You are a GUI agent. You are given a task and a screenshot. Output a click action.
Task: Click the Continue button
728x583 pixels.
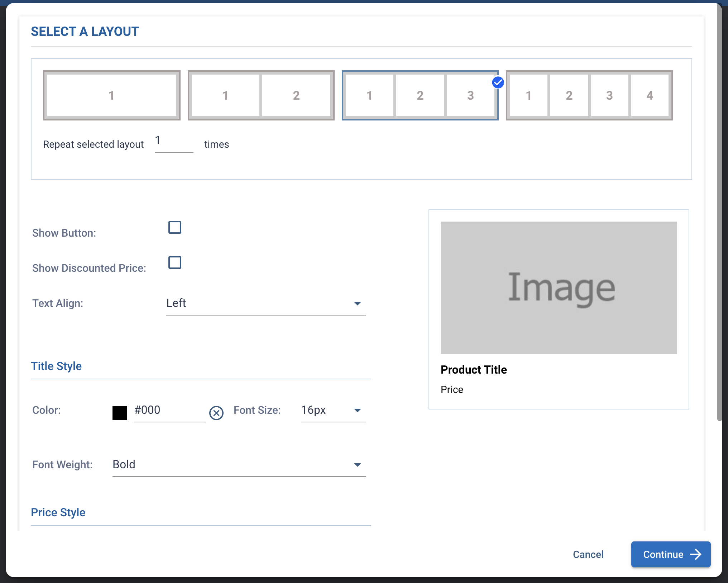click(664, 554)
